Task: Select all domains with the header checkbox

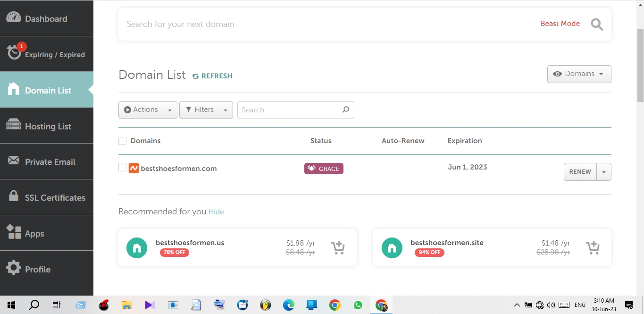Action: click(123, 141)
